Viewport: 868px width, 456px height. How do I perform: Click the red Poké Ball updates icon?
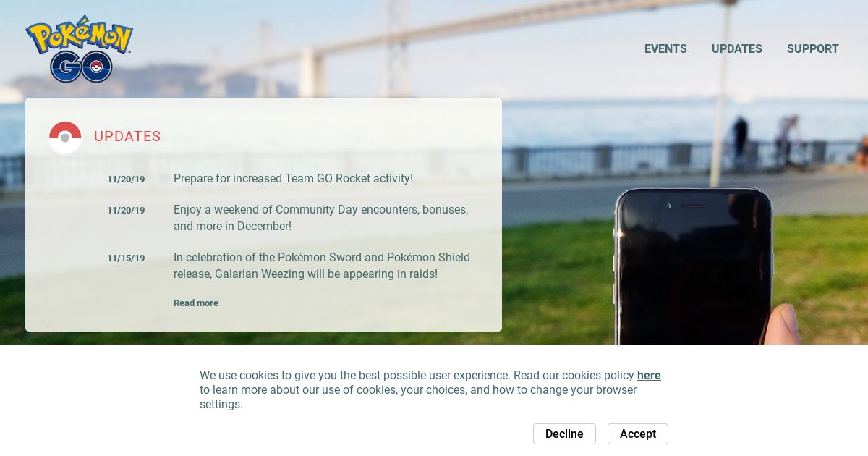pyautogui.click(x=65, y=137)
